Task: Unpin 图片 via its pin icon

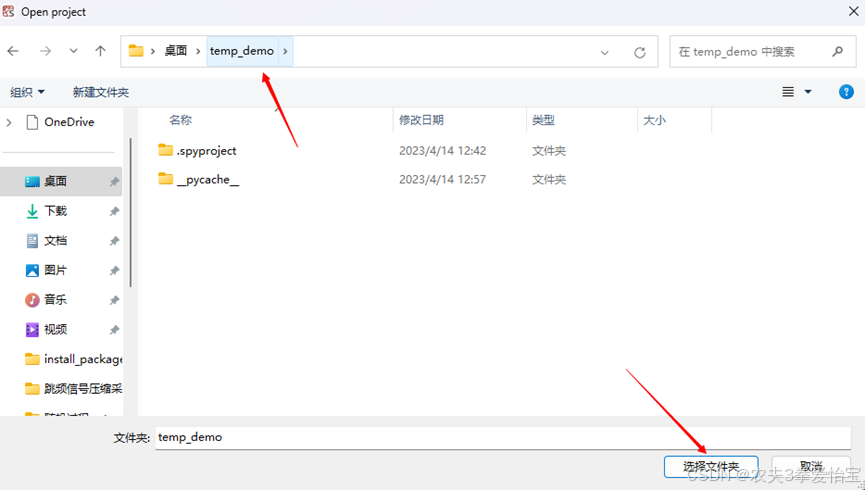Action: 114,271
